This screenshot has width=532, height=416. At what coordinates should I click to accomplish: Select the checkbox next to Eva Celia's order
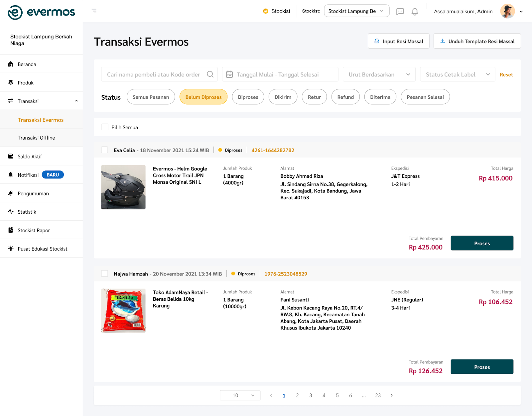pyautogui.click(x=105, y=150)
